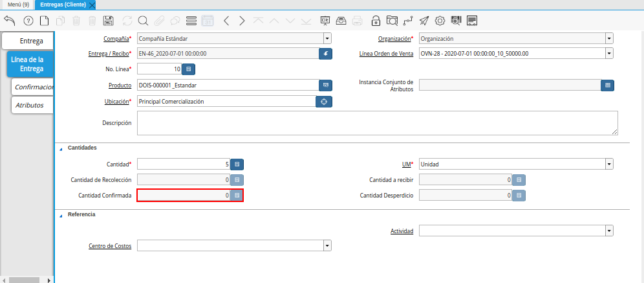Click the Producto label link

(x=120, y=85)
